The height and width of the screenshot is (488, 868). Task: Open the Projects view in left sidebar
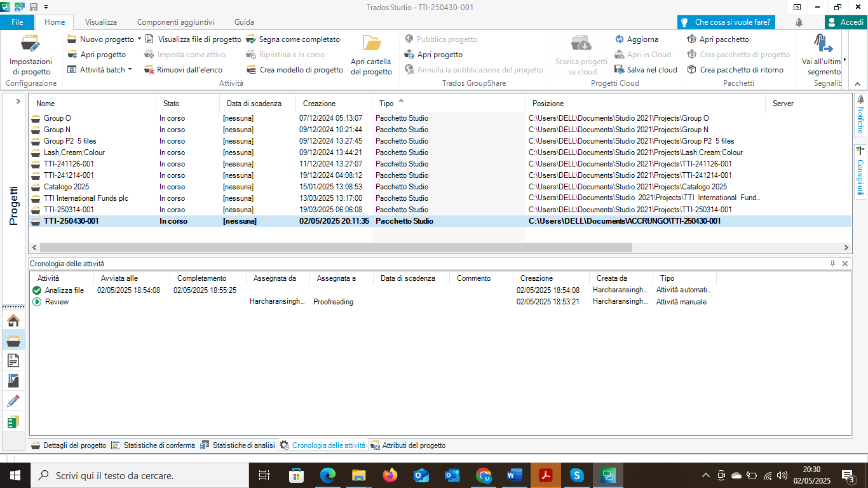coord(13,340)
